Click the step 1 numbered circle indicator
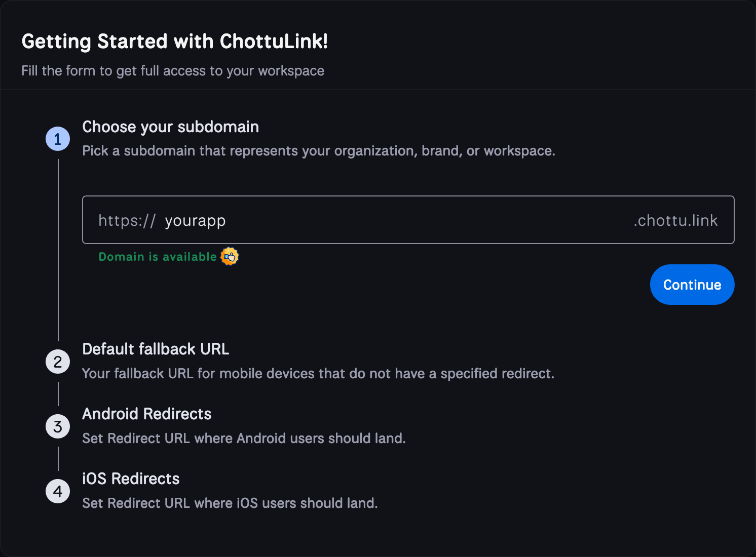This screenshot has height=557, width=756. point(57,138)
